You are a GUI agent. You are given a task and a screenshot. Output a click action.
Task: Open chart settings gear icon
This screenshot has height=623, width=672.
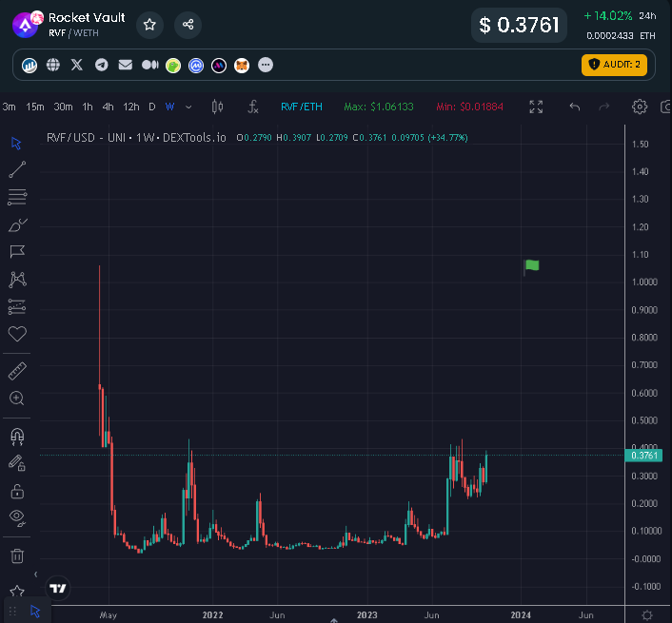pyautogui.click(x=640, y=107)
